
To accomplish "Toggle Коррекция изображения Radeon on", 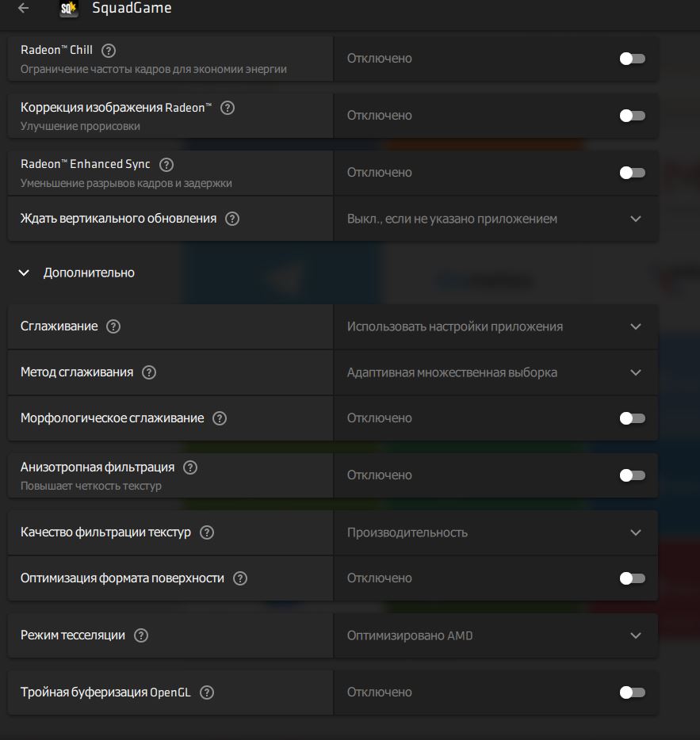I will click(632, 116).
